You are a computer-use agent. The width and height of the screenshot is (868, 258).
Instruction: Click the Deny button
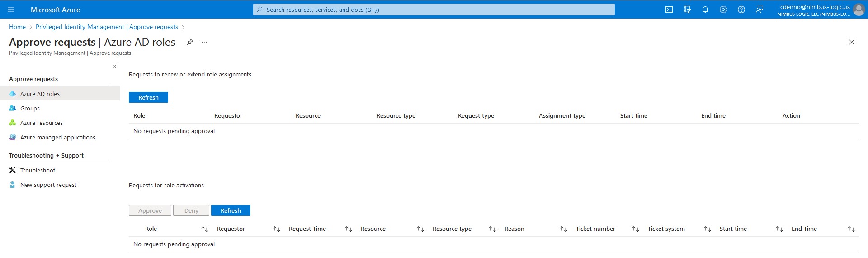pyautogui.click(x=191, y=210)
